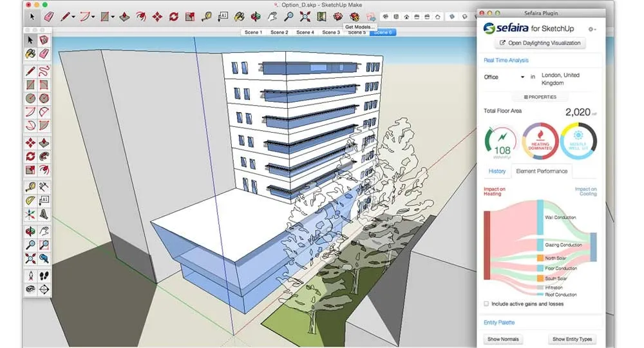Toggle Include active gains and losses checkbox
Image resolution: width=644 pixels, height=348 pixels.
[x=486, y=304]
